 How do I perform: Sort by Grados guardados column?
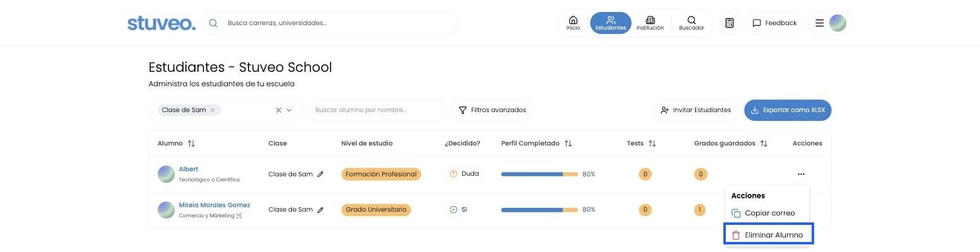tap(764, 143)
